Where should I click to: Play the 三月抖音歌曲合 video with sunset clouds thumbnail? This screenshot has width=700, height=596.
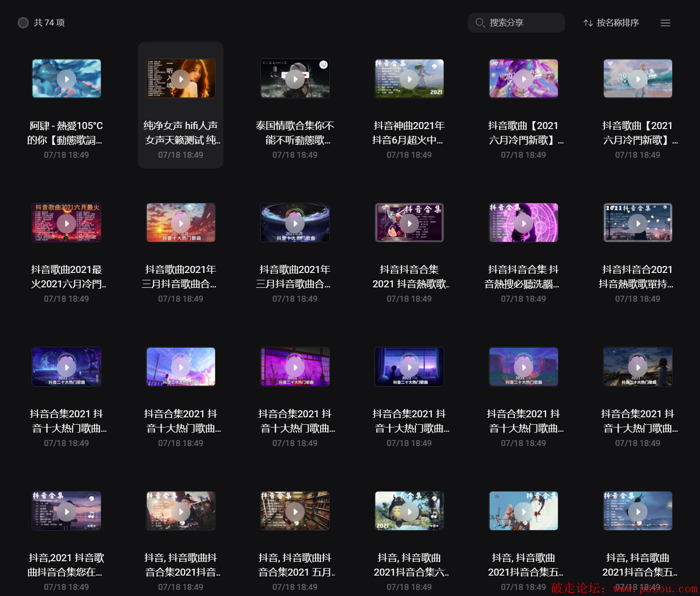pos(181,223)
